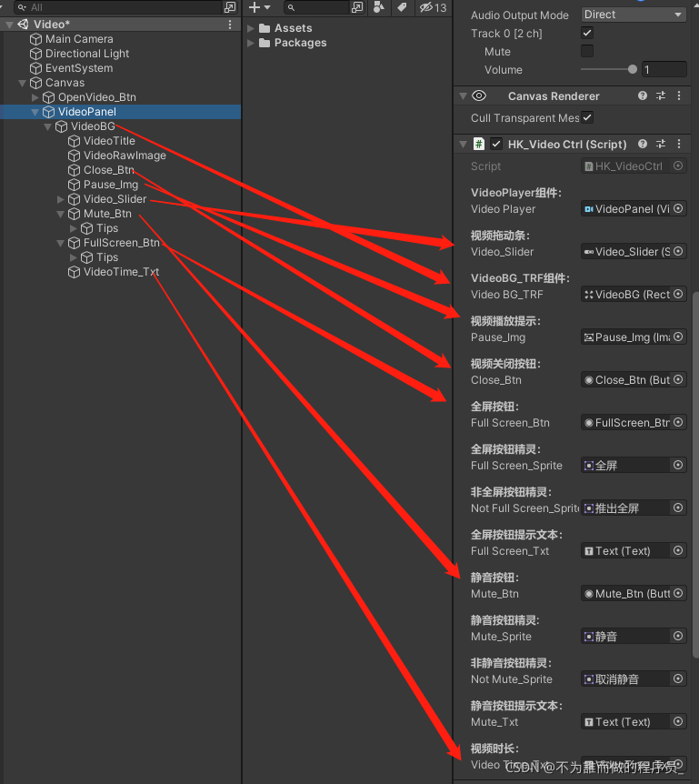Expand the Assets folder

[x=250, y=28]
